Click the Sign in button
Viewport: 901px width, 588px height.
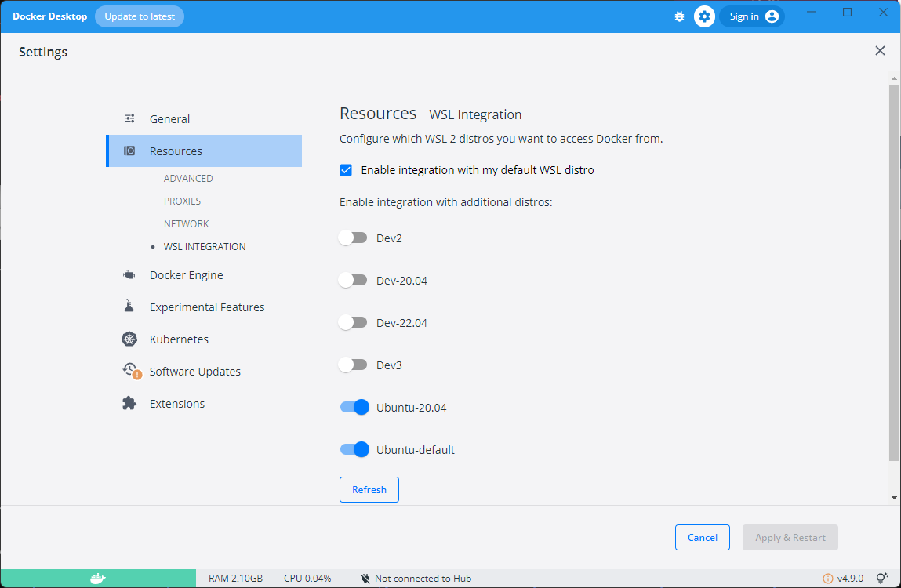coord(751,16)
